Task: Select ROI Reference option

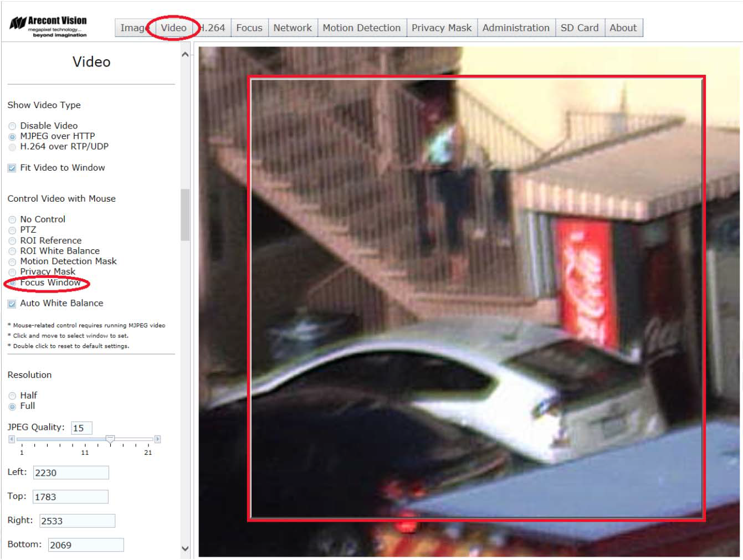Action: pyautogui.click(x=12, y=241)
